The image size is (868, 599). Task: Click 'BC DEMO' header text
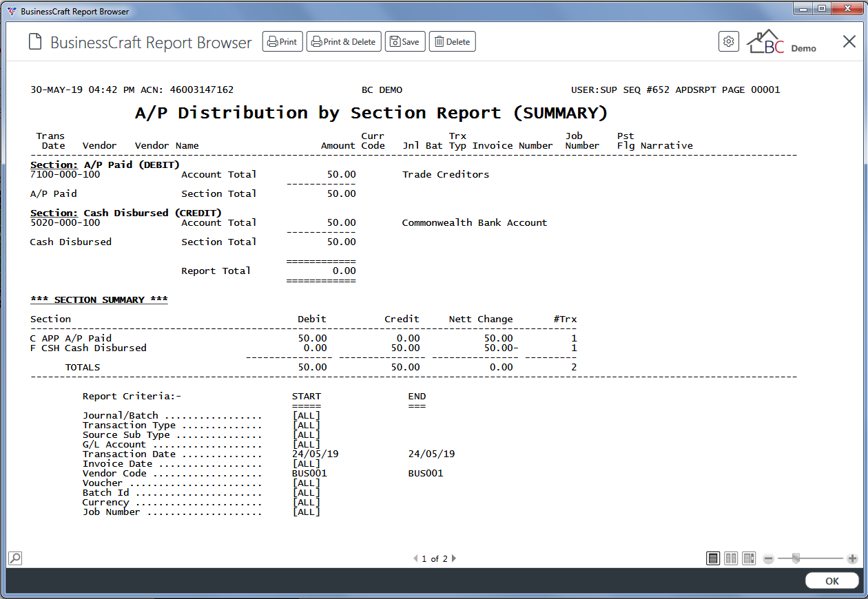[382, 90]
